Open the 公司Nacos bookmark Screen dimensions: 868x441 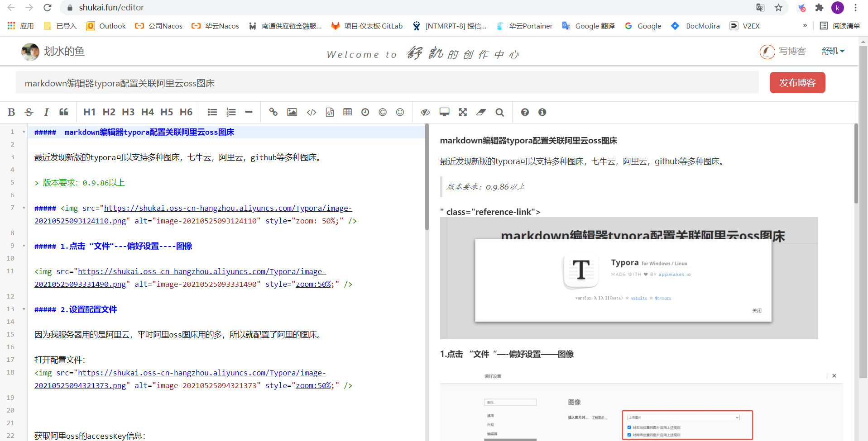pyautogui.click(x=158, y=26)
